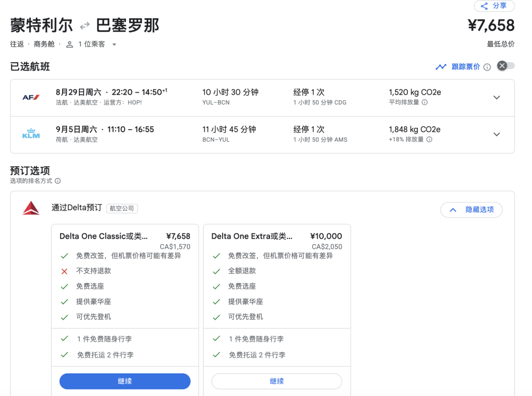The width and height of the screenshot is (532, 396).
Task: Click the 往返 round trip label
Action: point(17,44)
